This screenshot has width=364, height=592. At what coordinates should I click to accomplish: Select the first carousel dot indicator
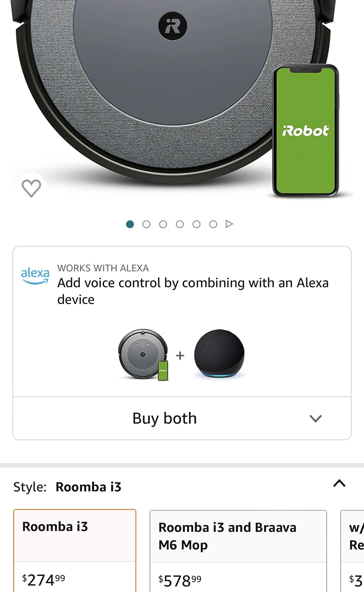tap(130, 224)
